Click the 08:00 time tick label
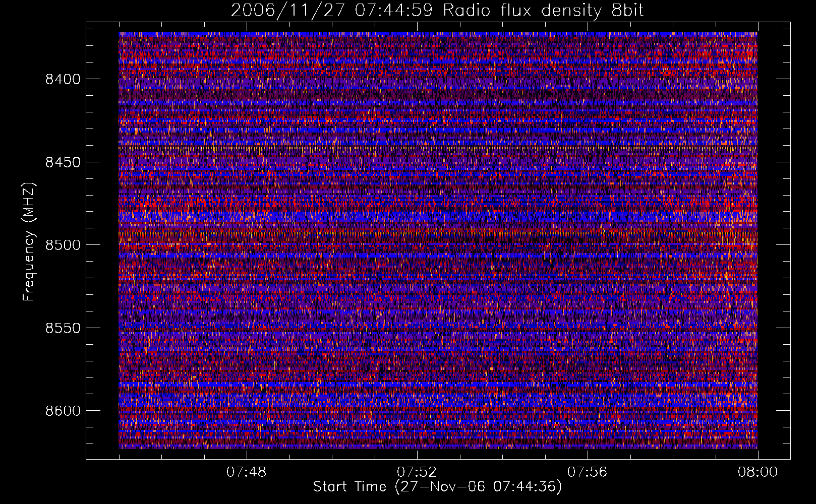This screenshot has height=504, width=816. pyautogui.click(x=757, y=472)
